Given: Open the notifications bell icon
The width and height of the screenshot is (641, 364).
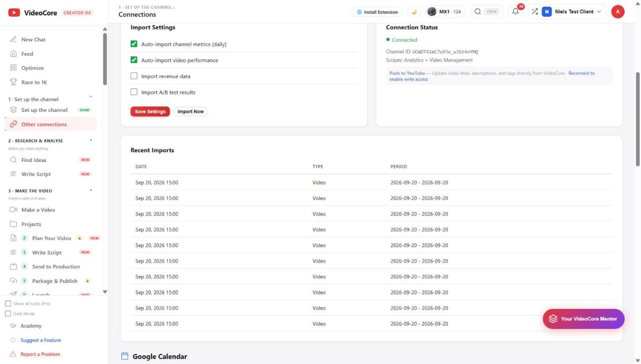Looking at the screenshot, I should point(516,12).
